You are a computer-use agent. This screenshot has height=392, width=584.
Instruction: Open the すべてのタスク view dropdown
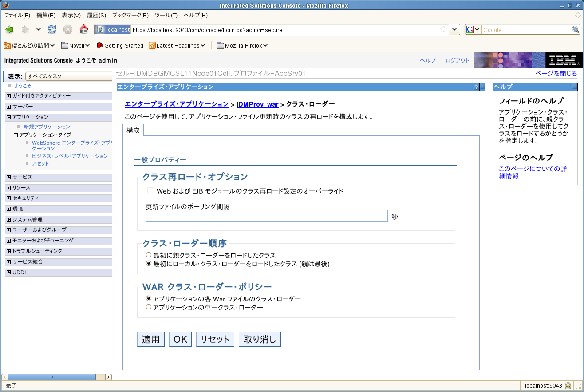[x=69, y=76]
